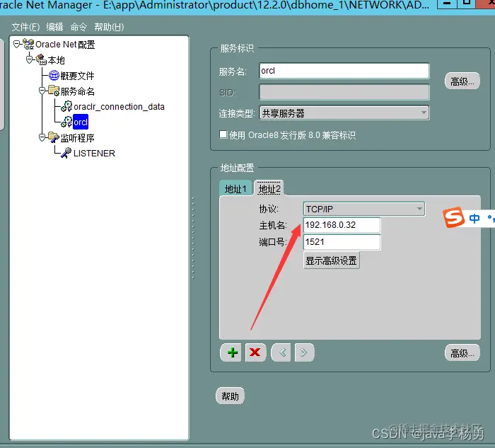
Task: Click the orcl service icon in the tree
Action: click(x=66, y=122)
